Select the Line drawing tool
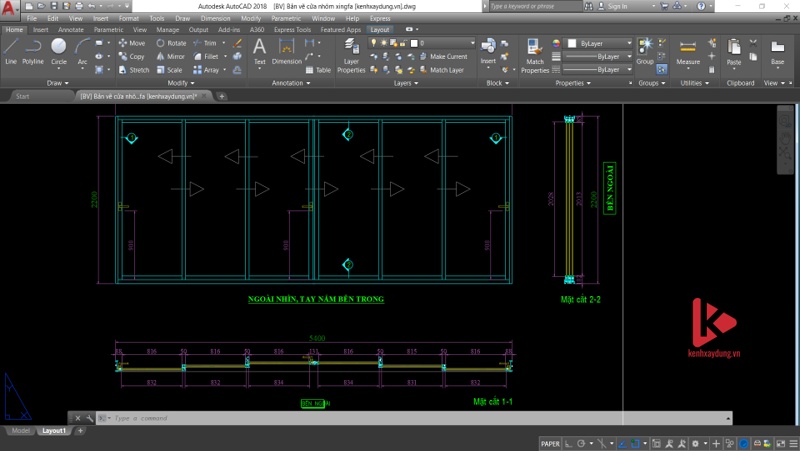The height and width of the screenshot is (451, 800). coord(11,51)
